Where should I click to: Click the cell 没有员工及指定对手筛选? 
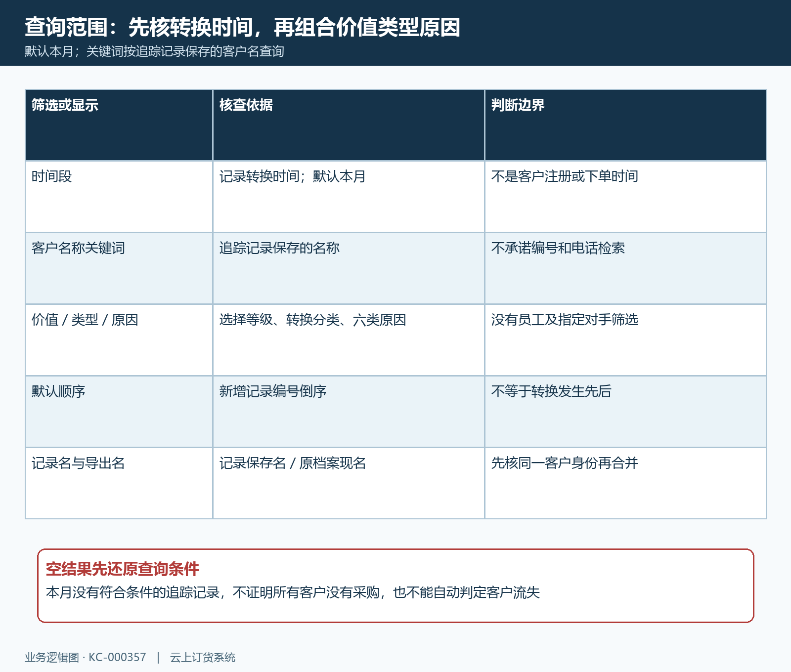625,340
